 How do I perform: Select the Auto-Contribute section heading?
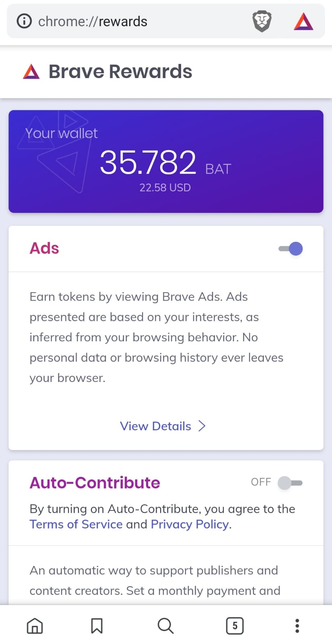[95, 483]
